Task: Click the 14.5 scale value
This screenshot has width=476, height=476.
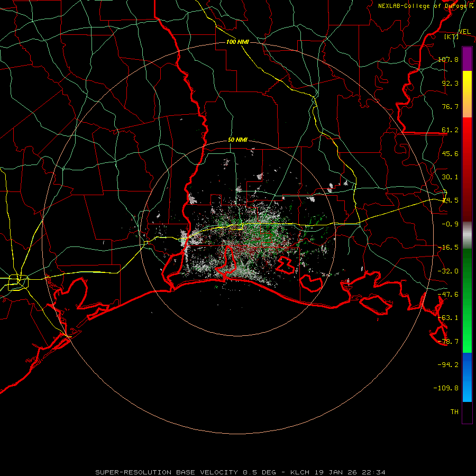Action: pos(450,200)
